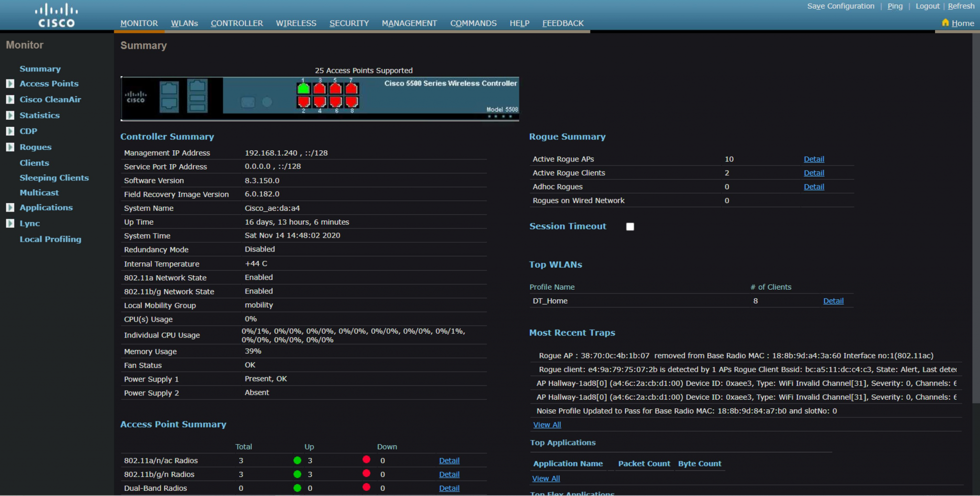The image size is (980, 496).
Task: Open Detail for 802.11b/g/n Radios
Action: pos(449,474)
